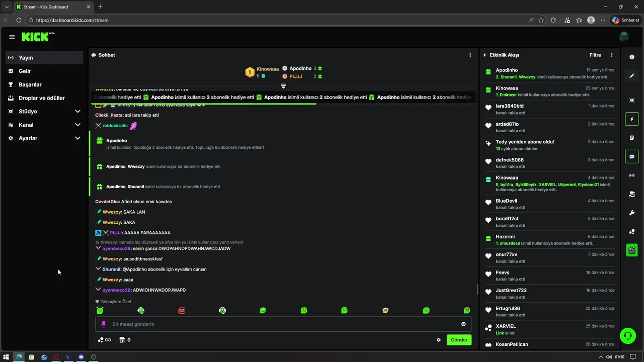Open chat settings gear next to Gönder
This screenshot has width=644, height=362.
pos(439,340)
